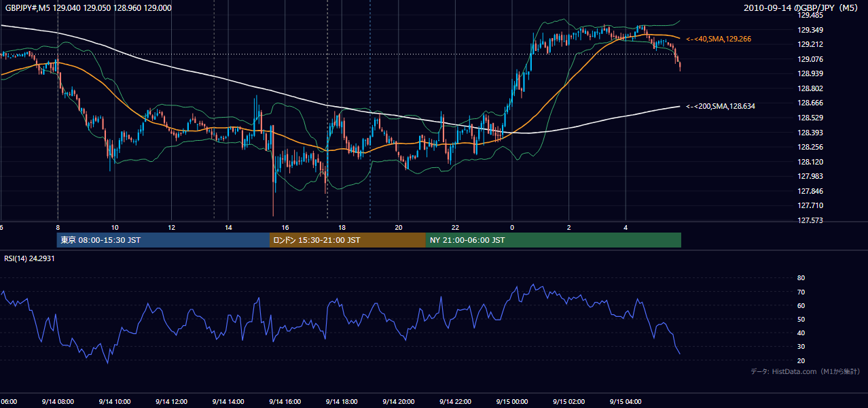Click the RSI axis value 20
The image size is (868, 408).
click(801, 360)
